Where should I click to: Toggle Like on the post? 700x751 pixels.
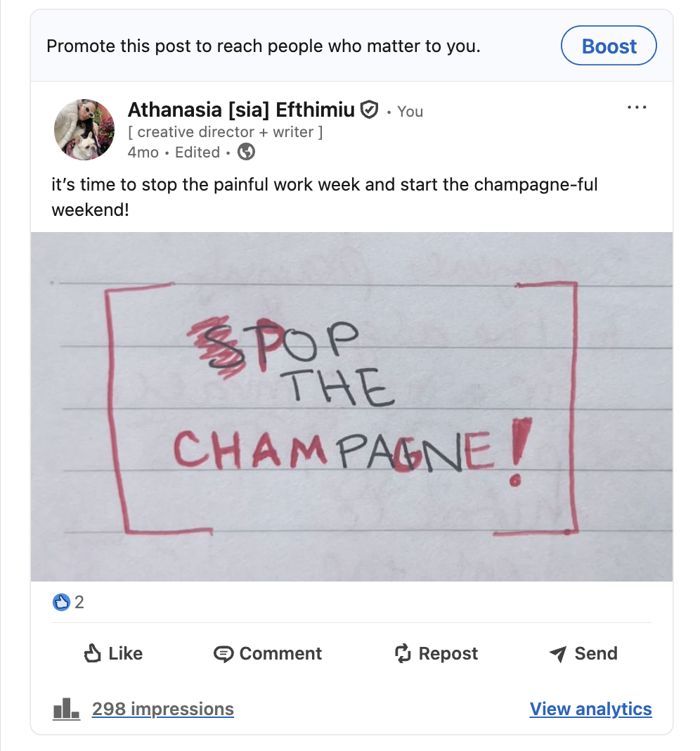tap(113, 653)
